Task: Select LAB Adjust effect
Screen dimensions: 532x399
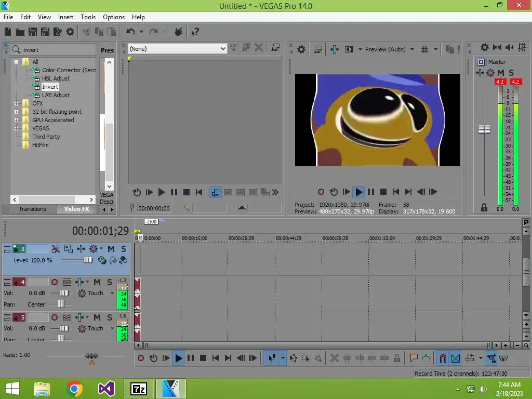Action: click(56, 96)
